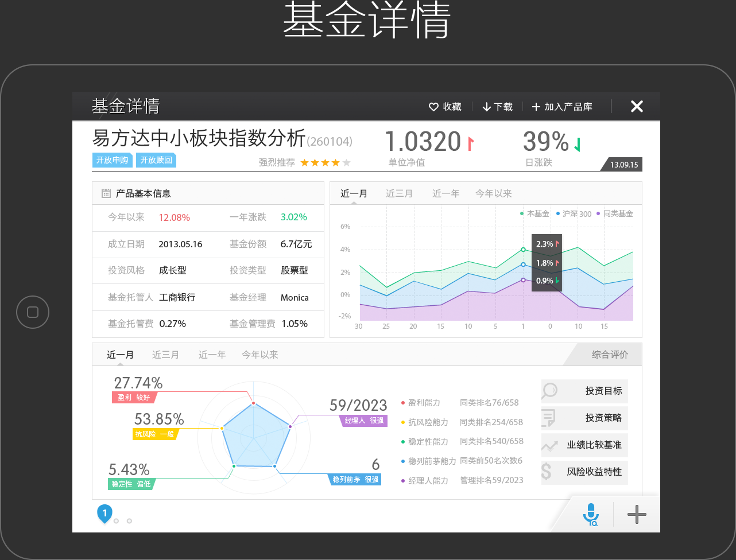The image size is (736, 560).
Task: Click the 6.7亿元 fund share value
Action: (296, 244)
